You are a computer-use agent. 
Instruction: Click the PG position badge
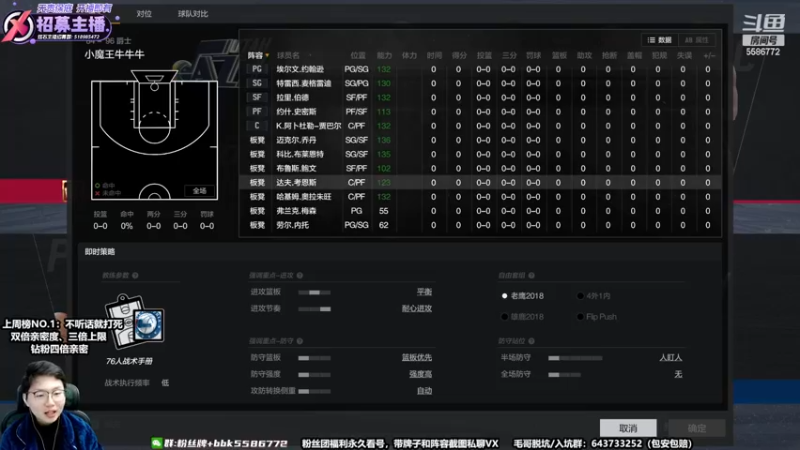(257, 69)
